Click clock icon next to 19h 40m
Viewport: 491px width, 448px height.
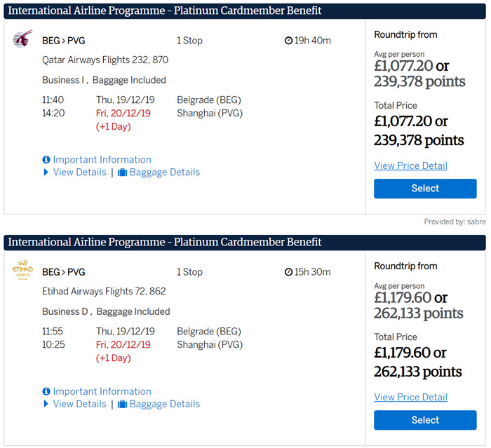pos(288,41)
